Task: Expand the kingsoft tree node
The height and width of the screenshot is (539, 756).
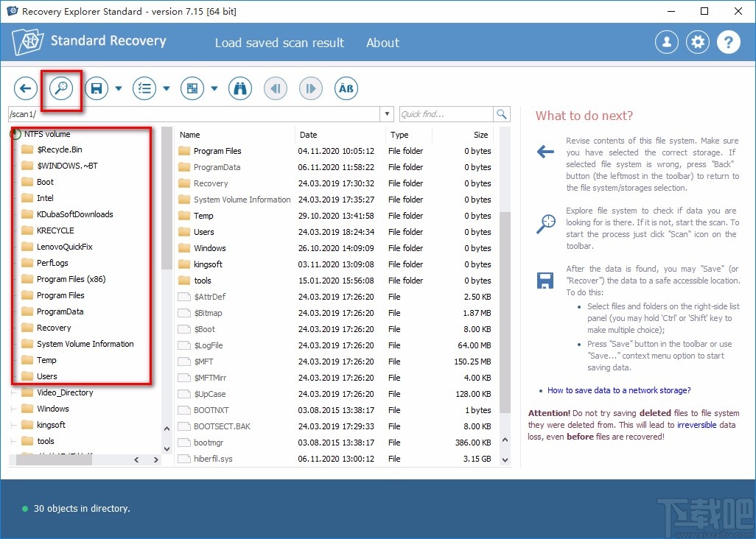Action: click(x=14, y=425)
